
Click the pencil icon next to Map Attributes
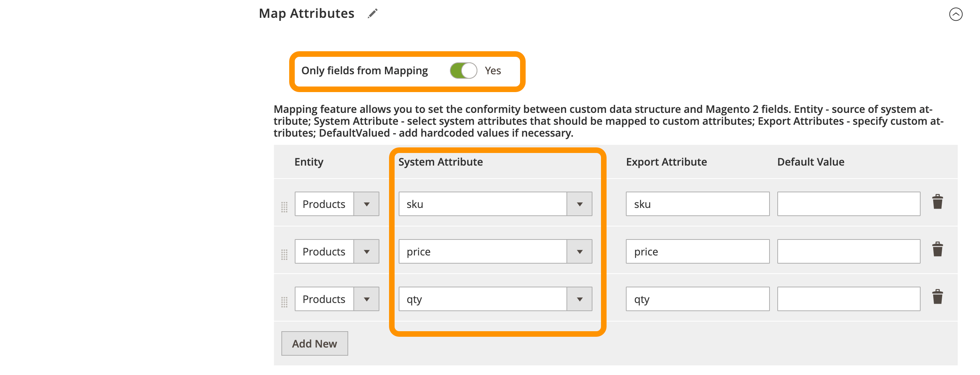[373, 13]
